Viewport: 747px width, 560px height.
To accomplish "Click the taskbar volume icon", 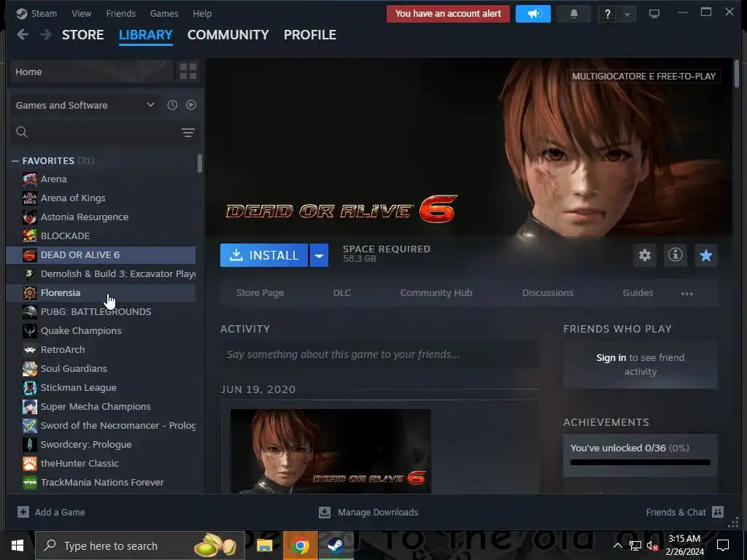I will pyautogui.click(x=651, y=545).
